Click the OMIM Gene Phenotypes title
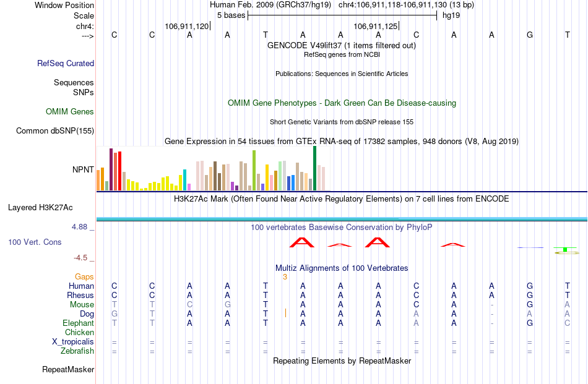This screenshot has height=384, width=588. (342, 103)
